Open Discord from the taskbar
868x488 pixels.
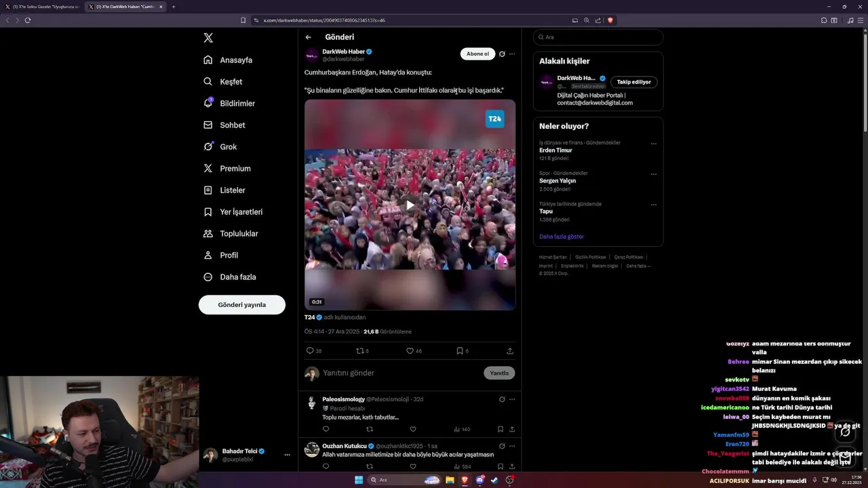tap(480, 480)
